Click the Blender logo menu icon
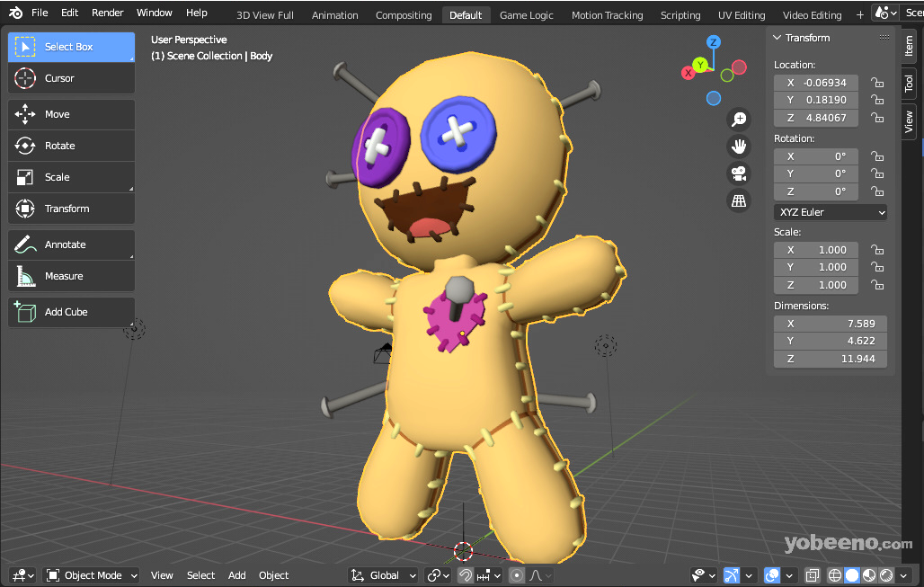This screenshot has height=587, width=924. pyautogui.click(x=16, y=13)
